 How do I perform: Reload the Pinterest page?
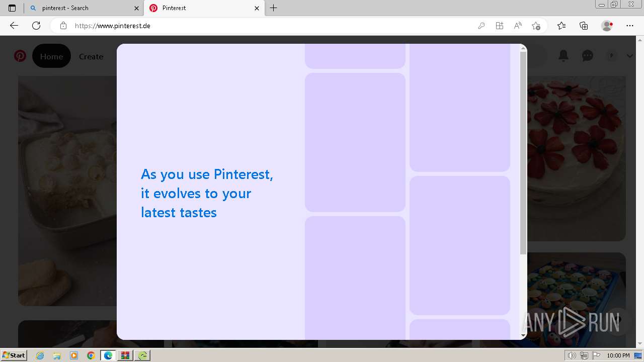pyautogui.click(x=36, y=26)
